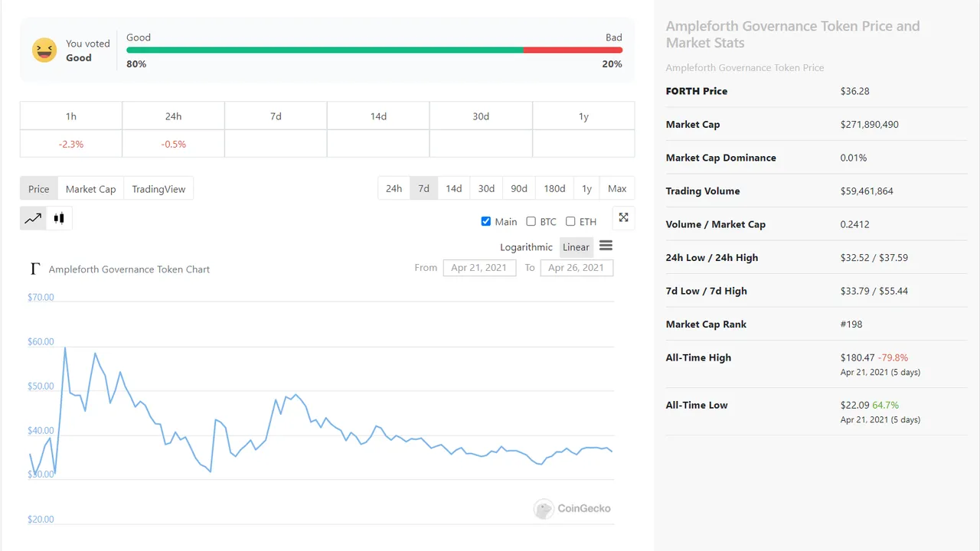Screen dimensions: 980x551
Task: Select the line chart view icon
Action: click(33, 218)
